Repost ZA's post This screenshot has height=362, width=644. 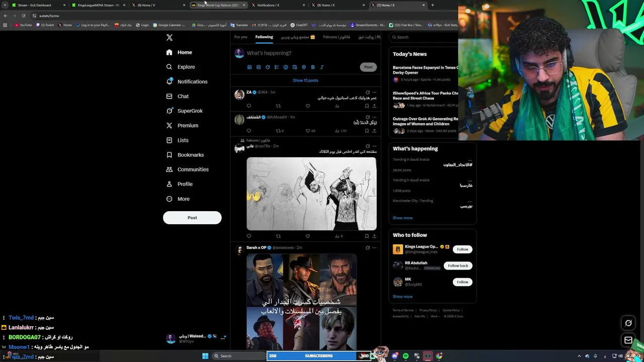click(278, 106)
